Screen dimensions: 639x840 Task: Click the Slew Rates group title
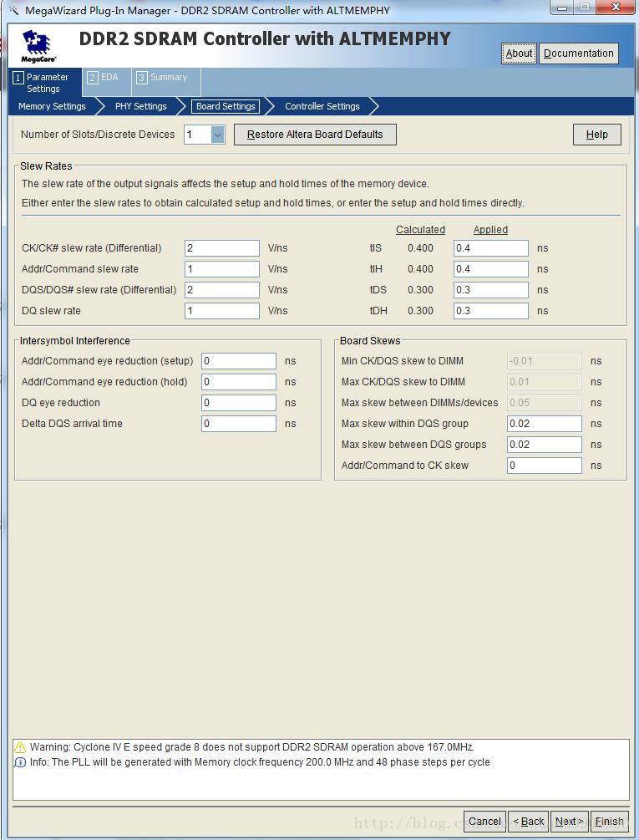(46, 166)
